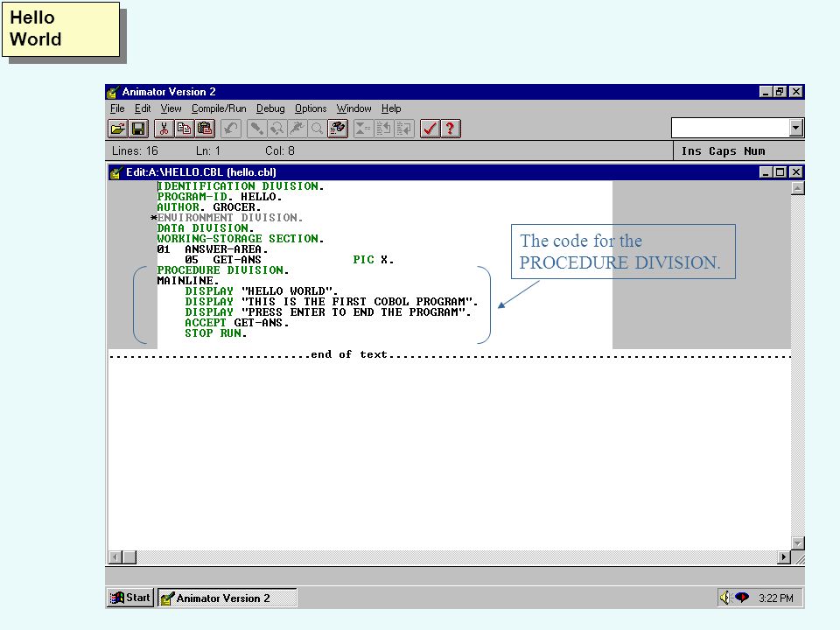This screenshot has width=840, height=630.
Task: Minimize the HELLO.CBL edit window
Action: click(766, 172)
